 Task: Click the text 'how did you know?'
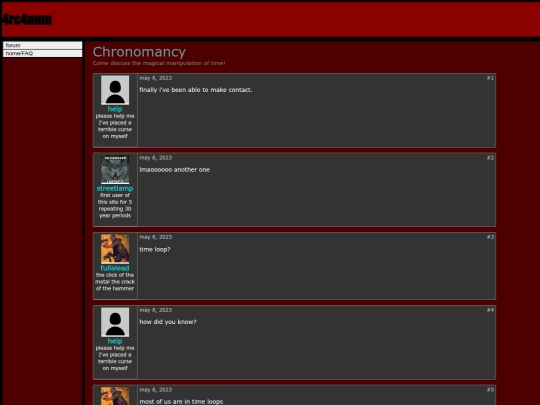point(168,322)
